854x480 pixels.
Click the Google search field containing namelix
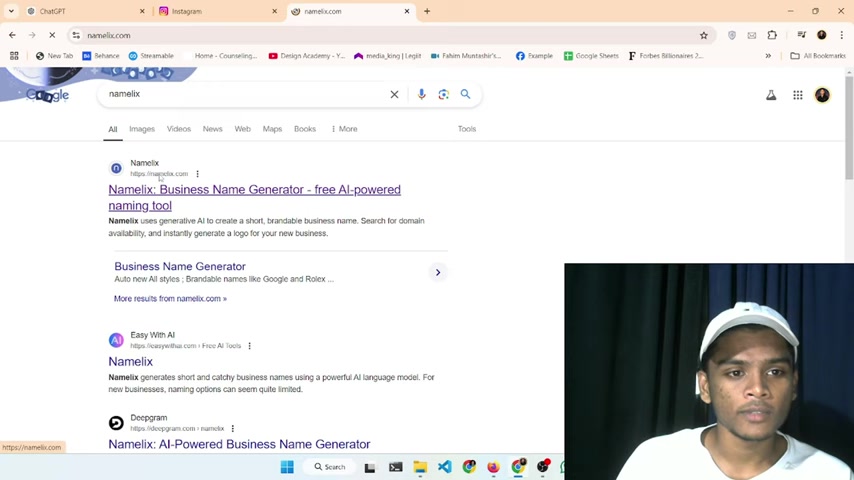(x=245, y=94)
